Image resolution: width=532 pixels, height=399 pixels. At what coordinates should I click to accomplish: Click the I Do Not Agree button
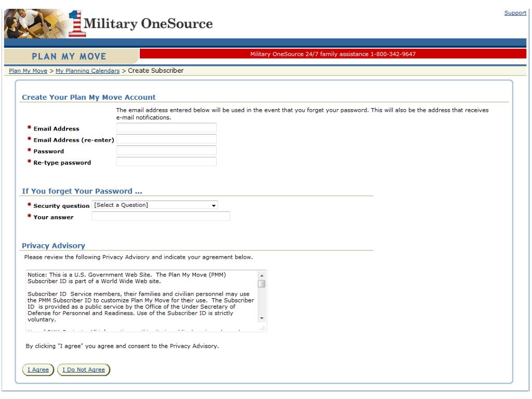point(84,369)
